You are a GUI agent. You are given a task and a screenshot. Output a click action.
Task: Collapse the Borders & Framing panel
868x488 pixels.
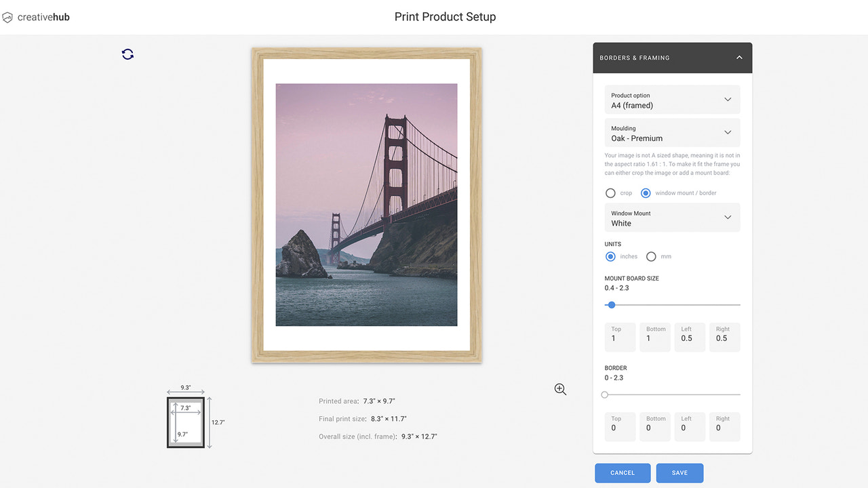tap(738, 58)
